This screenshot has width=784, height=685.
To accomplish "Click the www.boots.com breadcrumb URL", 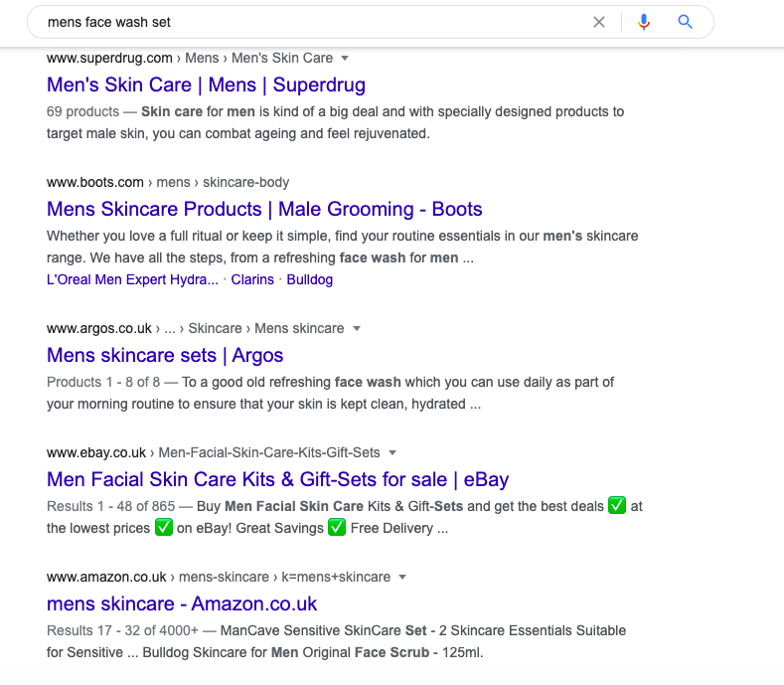I will pyautogui.click(x=96, y=182).
